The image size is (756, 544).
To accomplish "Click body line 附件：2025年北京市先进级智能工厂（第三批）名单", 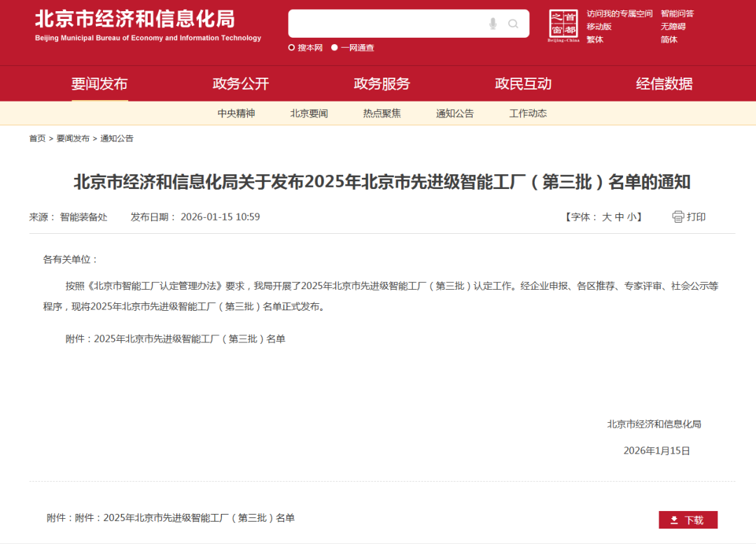I will tap(176, 339).
